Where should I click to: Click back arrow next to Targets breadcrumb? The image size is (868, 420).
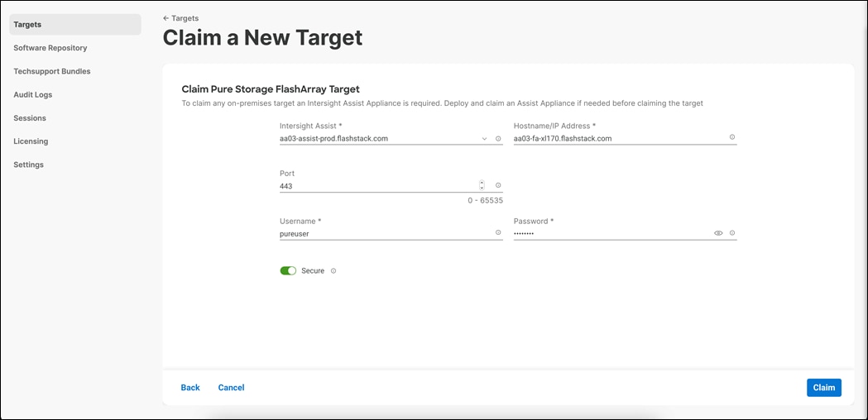(166, 18)
